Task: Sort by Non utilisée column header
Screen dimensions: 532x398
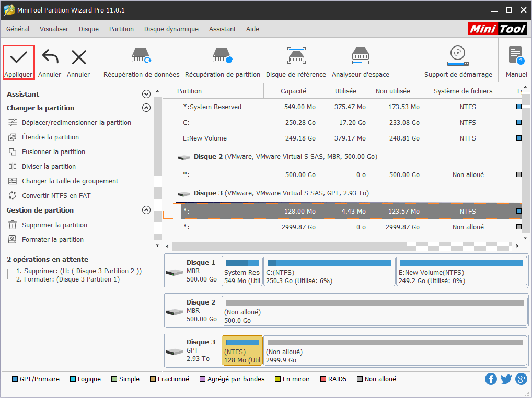Action: pos(394,91)
